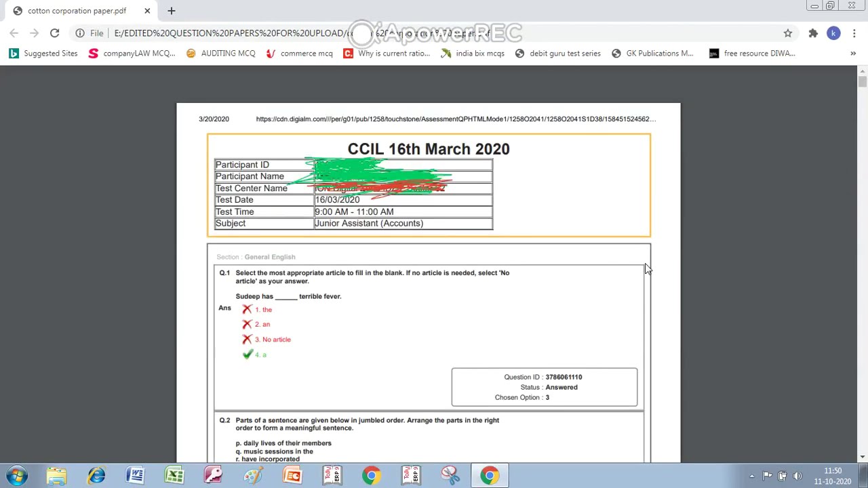Bookmark this page with the star icon

pos(788,33)
